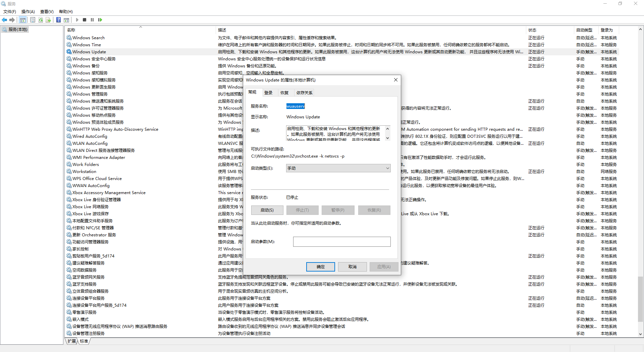Click inside the 启动参数(M) input field
The height and width of the screenshot is (352, 644).
pyautogui.click(x=342, y=241)
